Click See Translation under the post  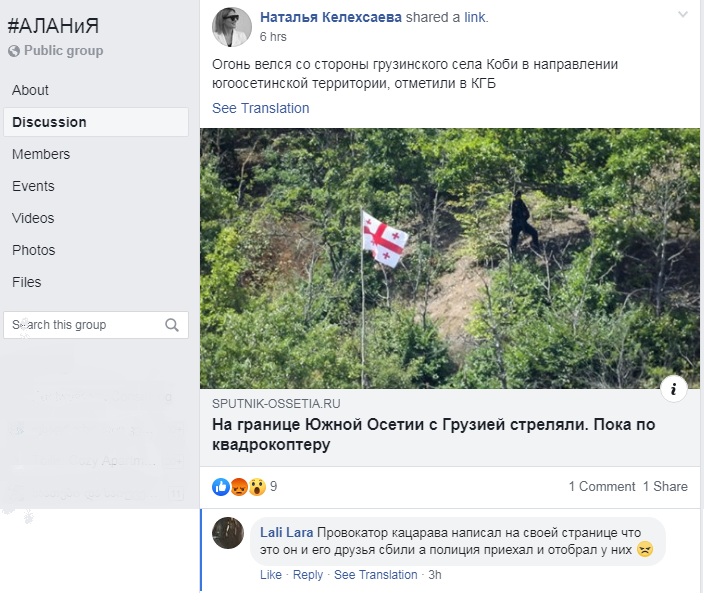point(261,108)
